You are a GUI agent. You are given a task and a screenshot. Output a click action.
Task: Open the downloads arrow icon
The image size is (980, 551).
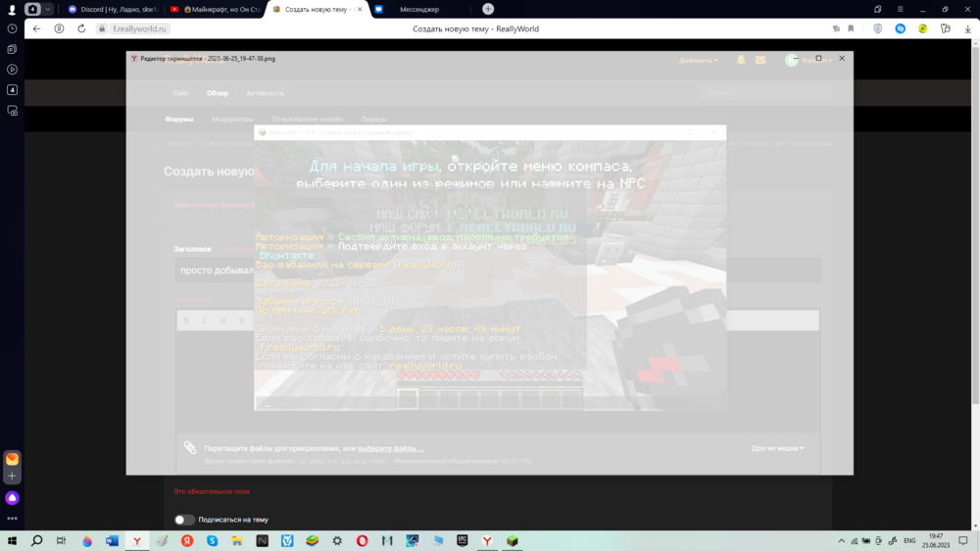coord(967,28)
